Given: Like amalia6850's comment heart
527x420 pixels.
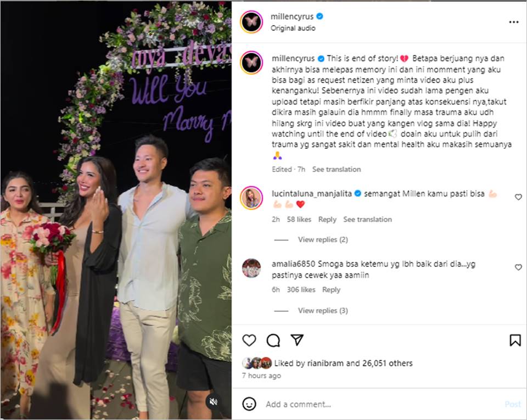Looking at the screenshot, I should point(518,267).
